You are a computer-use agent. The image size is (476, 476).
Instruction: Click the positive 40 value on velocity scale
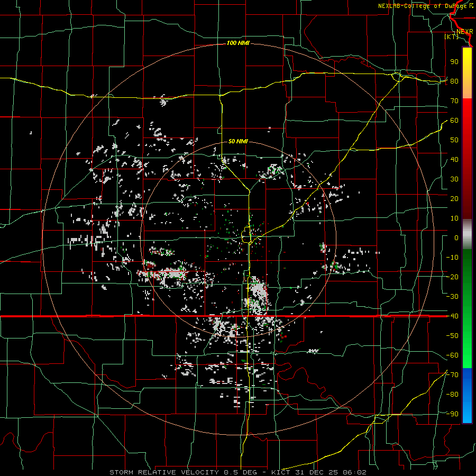pos(454,160)
